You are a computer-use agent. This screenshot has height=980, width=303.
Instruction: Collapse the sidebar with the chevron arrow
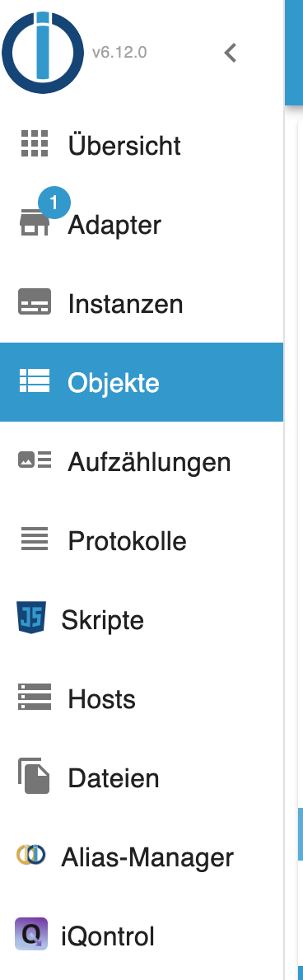pos(231,54)
